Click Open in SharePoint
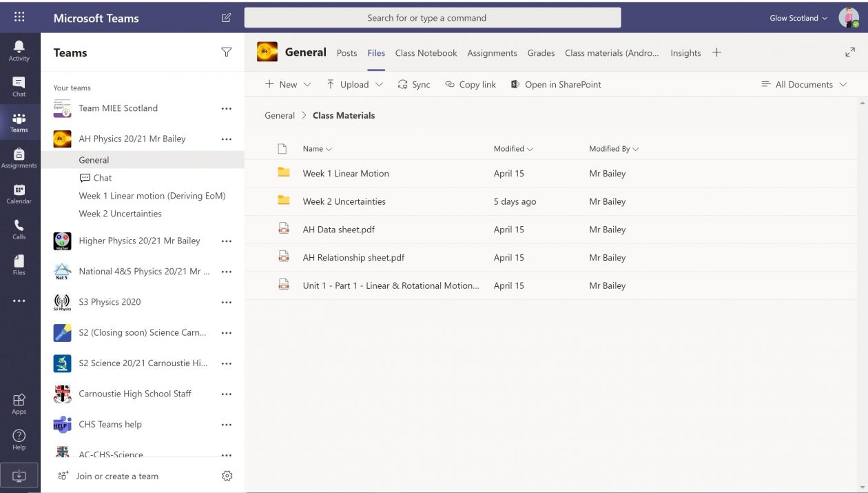868x493 pixels. coord(556,84)
